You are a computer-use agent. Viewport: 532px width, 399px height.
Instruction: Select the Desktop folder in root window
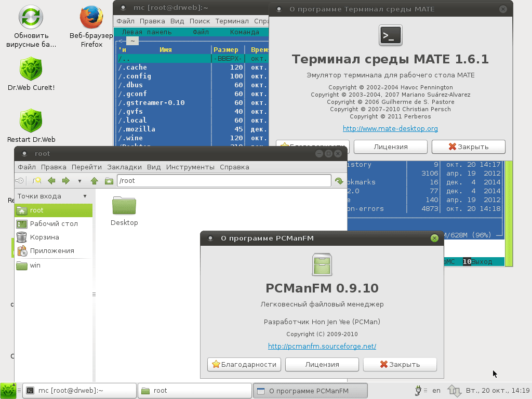tap(124, 211)
